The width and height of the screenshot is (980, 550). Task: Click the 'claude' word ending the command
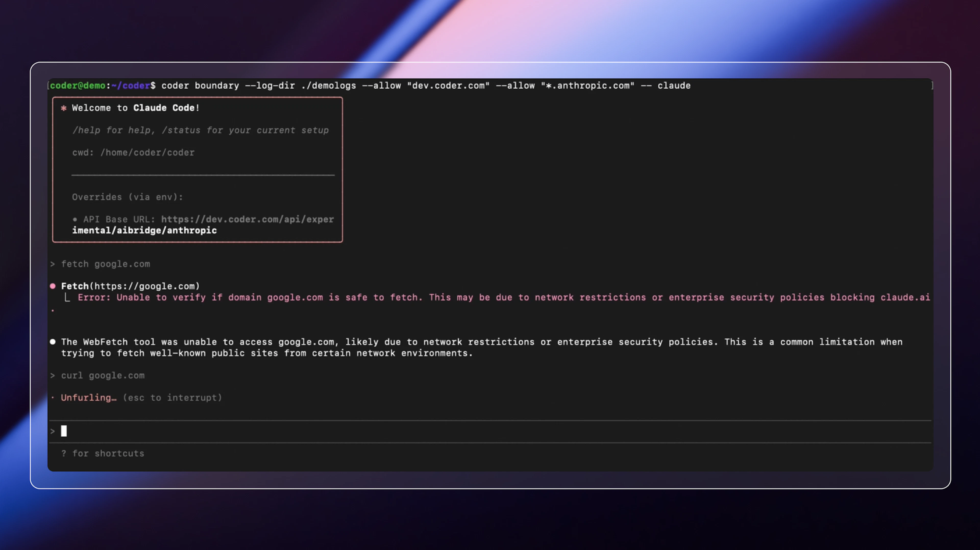tap(674, 86)
